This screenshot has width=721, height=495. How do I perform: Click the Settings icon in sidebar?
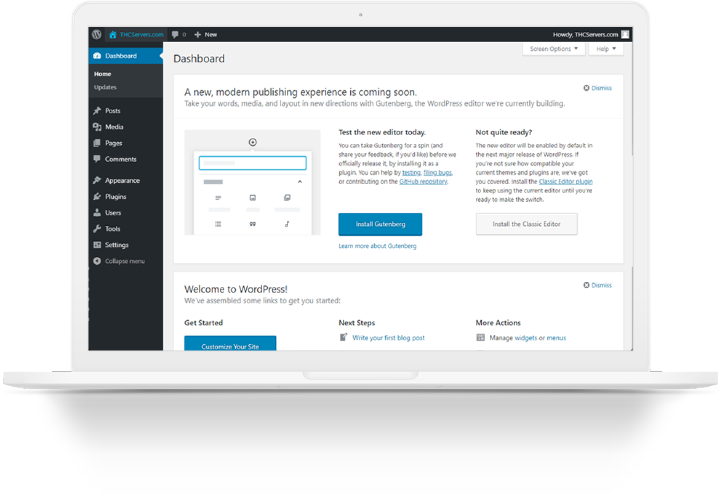(97, 245)
